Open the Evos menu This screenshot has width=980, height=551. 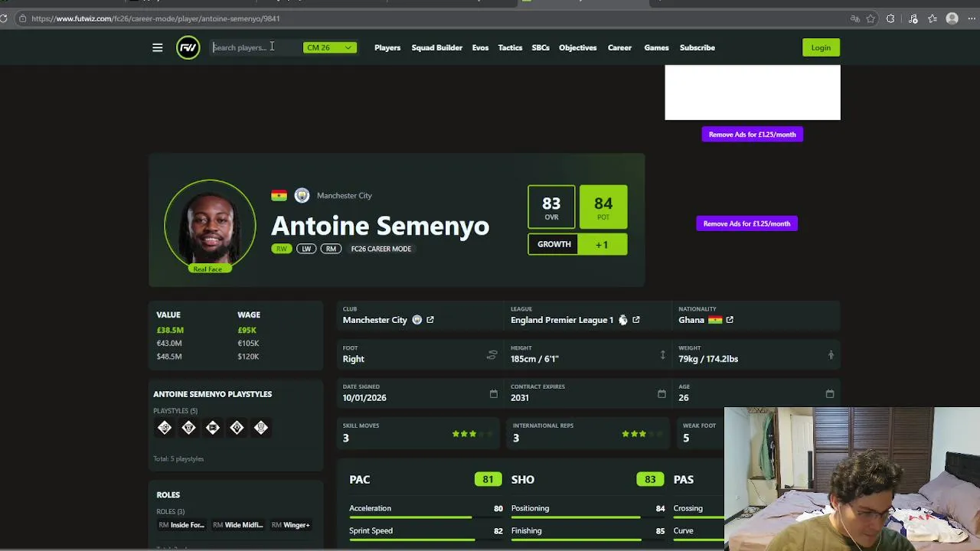(480, 47)
